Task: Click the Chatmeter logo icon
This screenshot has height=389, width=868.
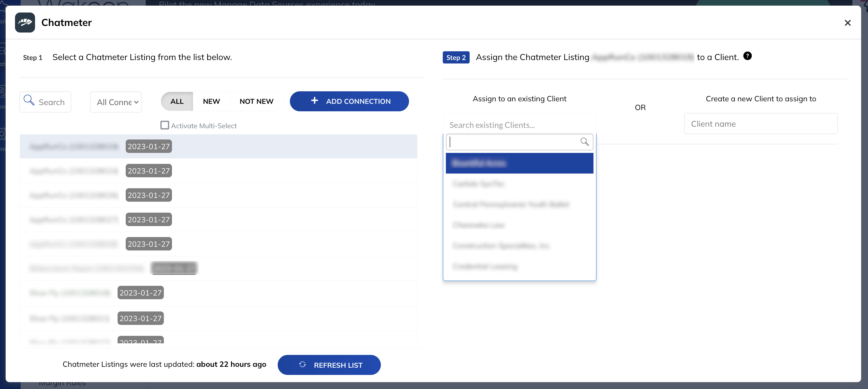Action: click(25, 23)
